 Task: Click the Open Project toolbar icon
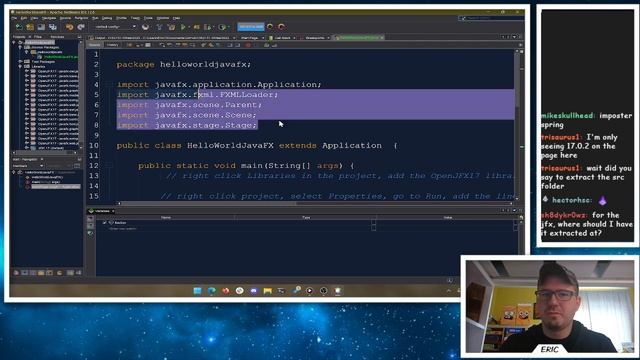click(x=41, y=27)
